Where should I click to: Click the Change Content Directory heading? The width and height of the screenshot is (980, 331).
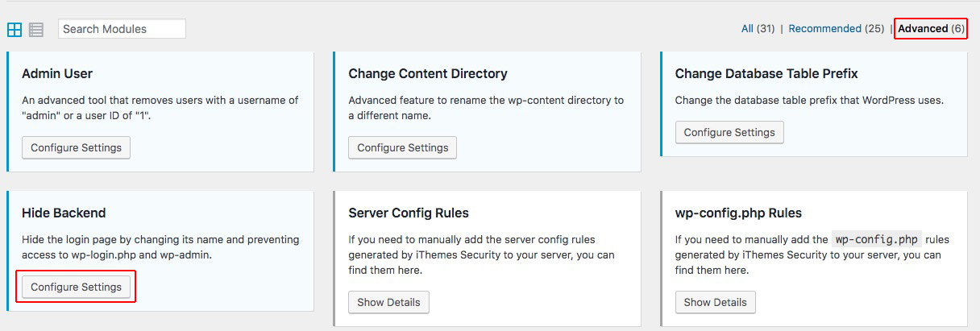tap(428, 73)
